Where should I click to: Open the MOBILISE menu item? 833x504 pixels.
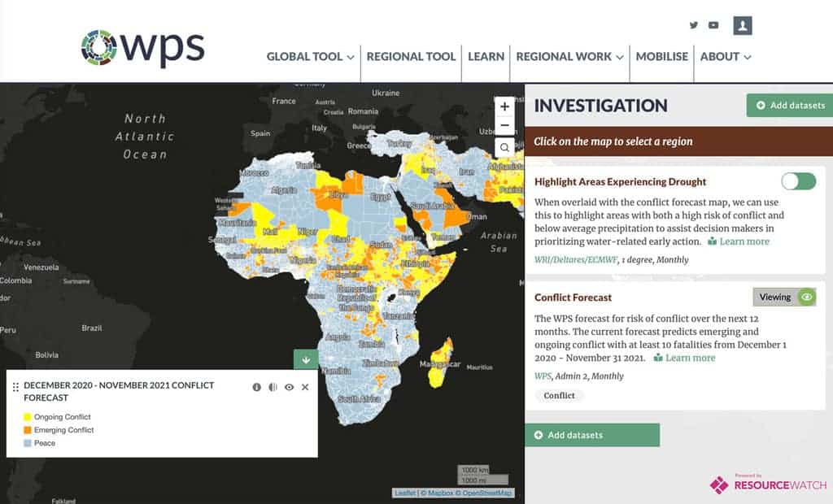click(662, 57)
